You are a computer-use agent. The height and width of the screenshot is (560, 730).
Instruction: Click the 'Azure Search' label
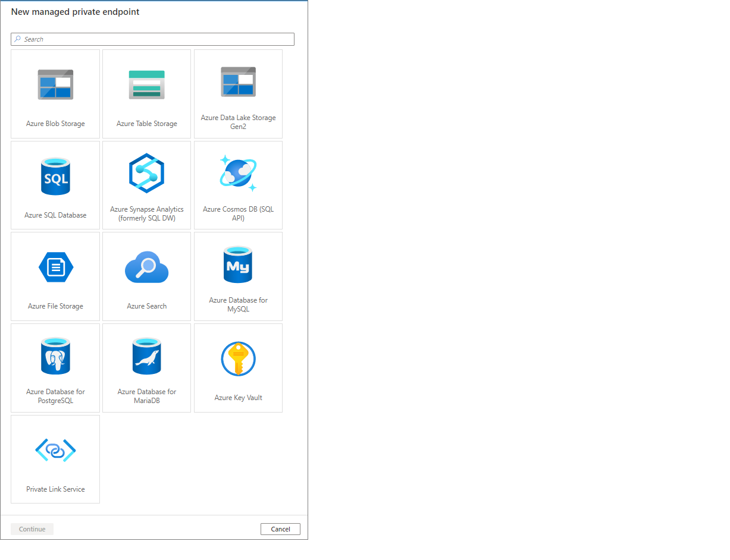(147, 306)
